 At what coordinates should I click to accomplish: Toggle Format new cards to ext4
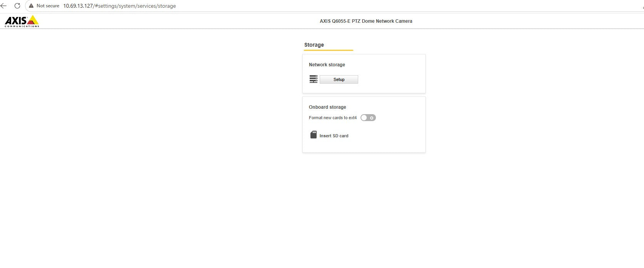[368, 118]
